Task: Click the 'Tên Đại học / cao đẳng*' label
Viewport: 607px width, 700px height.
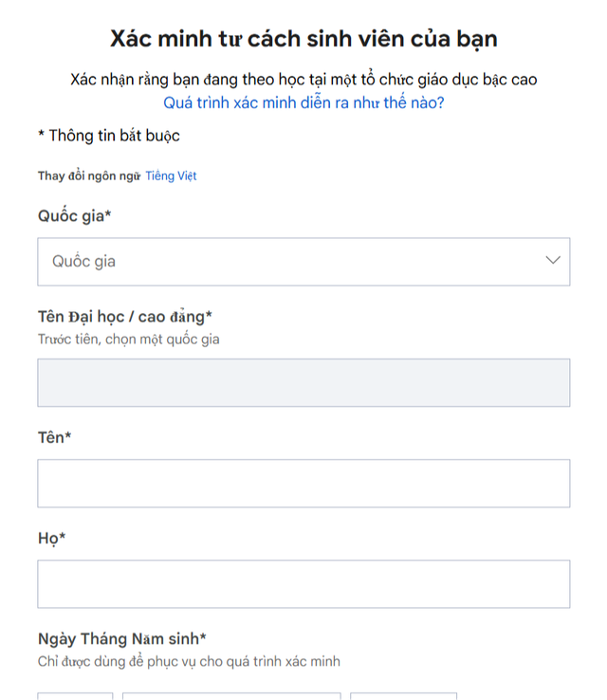Action: (124, 316)
